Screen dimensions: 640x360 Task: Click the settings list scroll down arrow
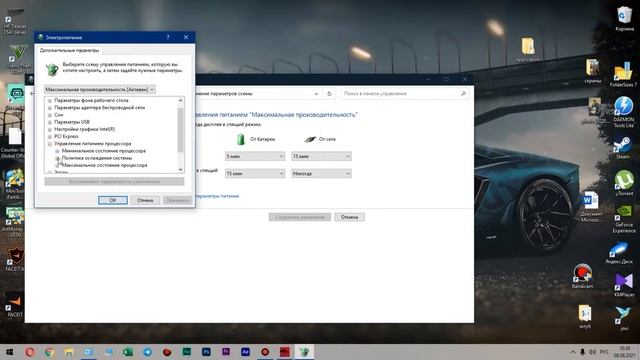click(180, 169)
